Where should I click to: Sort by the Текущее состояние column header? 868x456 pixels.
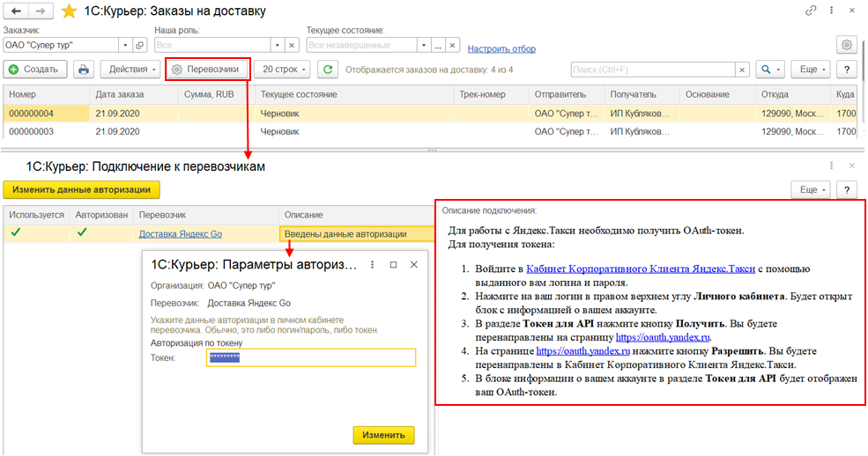(x=353, y=94)
